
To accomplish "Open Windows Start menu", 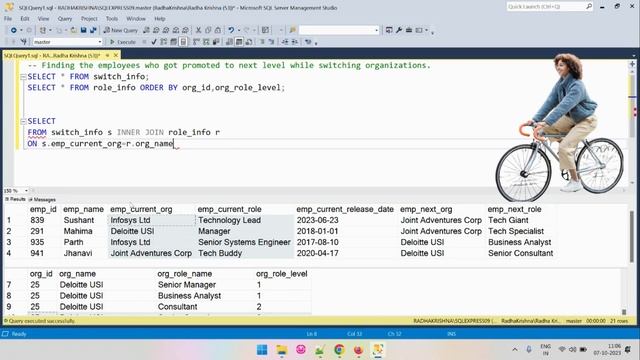I will click(262, 350).
